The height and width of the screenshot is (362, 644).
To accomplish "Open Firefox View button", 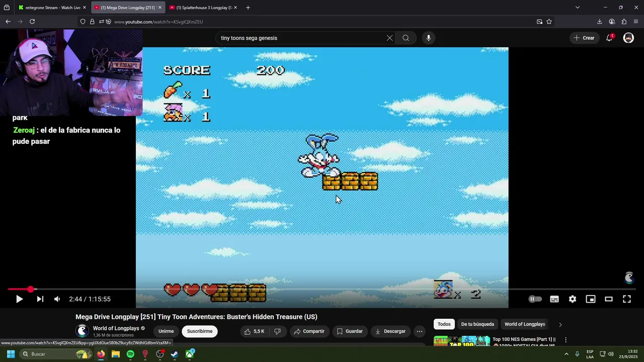I will (x=7, y=8).
